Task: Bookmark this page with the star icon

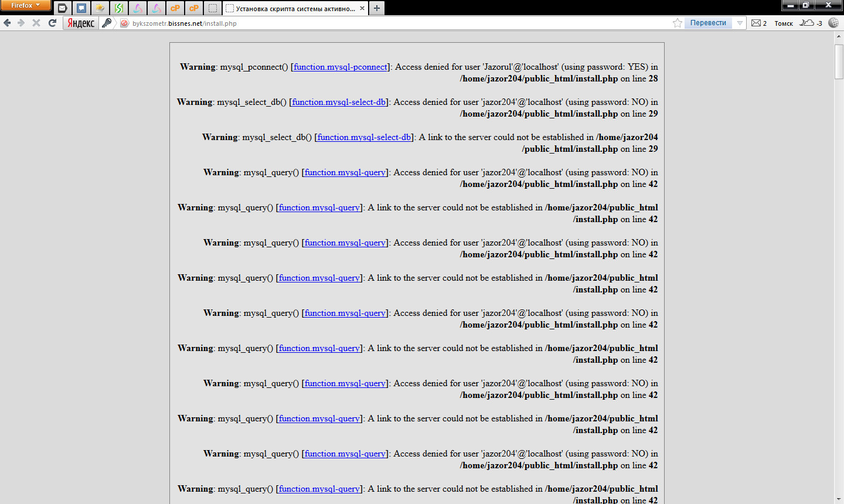Action: (x=678, y=23)
